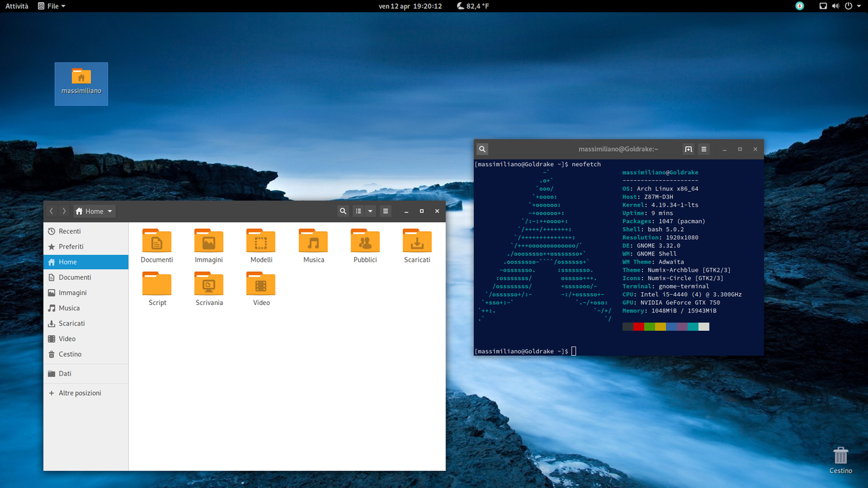Open the view options dropdown arrow
This screenshot has width=868, height=488.
coord(370,211)
